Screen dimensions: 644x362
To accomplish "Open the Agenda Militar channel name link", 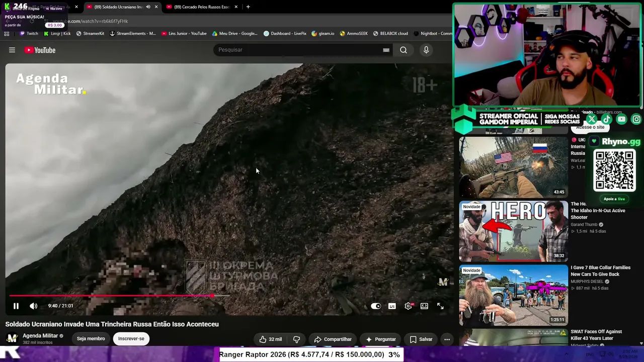I will tap(40, 336).
